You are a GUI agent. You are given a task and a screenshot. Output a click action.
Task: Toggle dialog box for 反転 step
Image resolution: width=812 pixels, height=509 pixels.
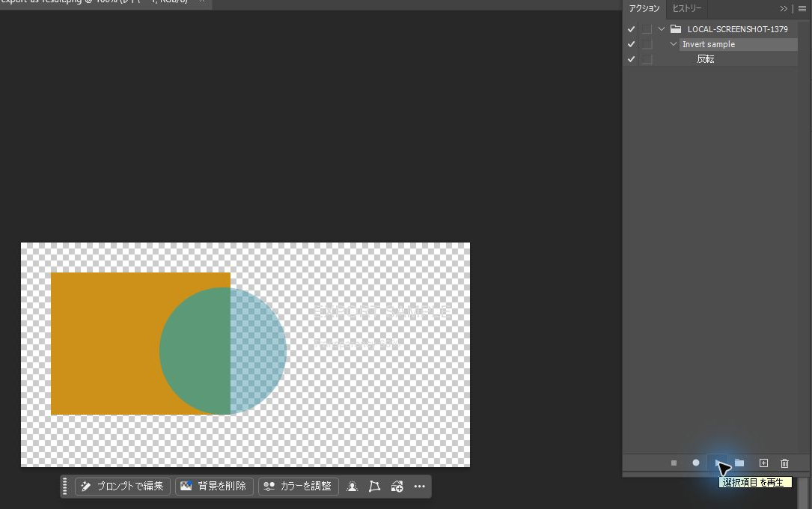[x=647, y=59]
